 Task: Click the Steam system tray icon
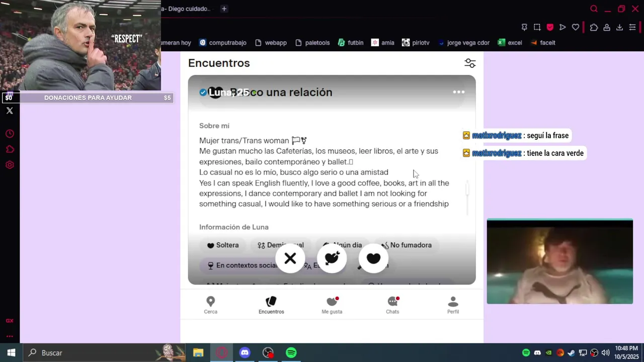(x=572, y=353)
